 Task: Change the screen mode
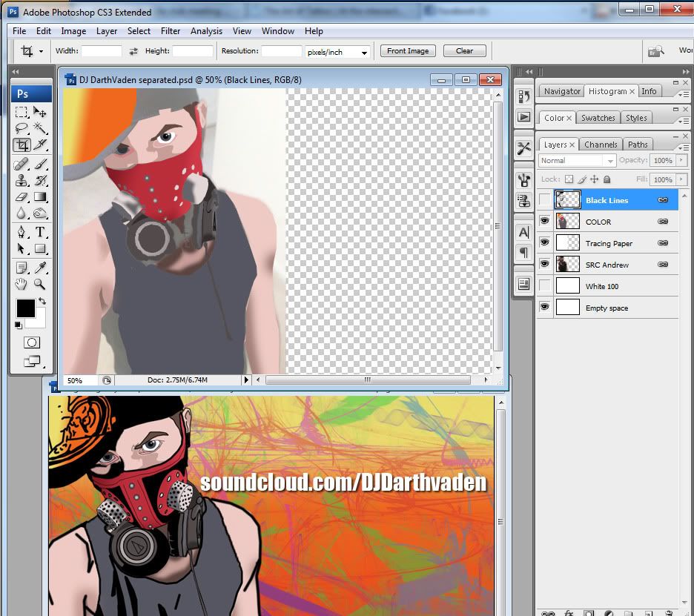(x=31, y=362)
